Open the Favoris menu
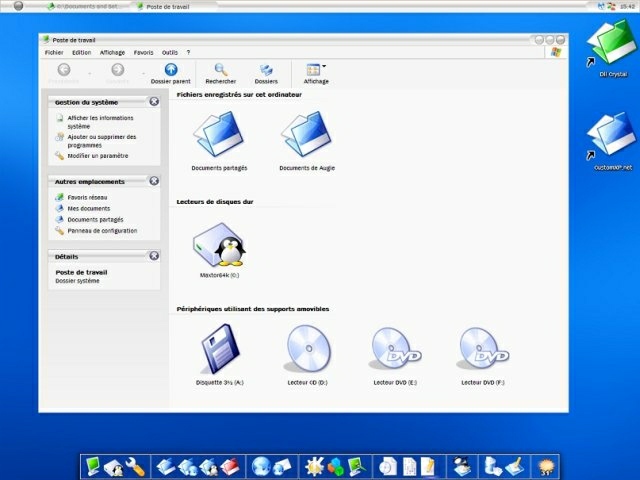This screenshot has width=640, height=480. pos(143,53)
